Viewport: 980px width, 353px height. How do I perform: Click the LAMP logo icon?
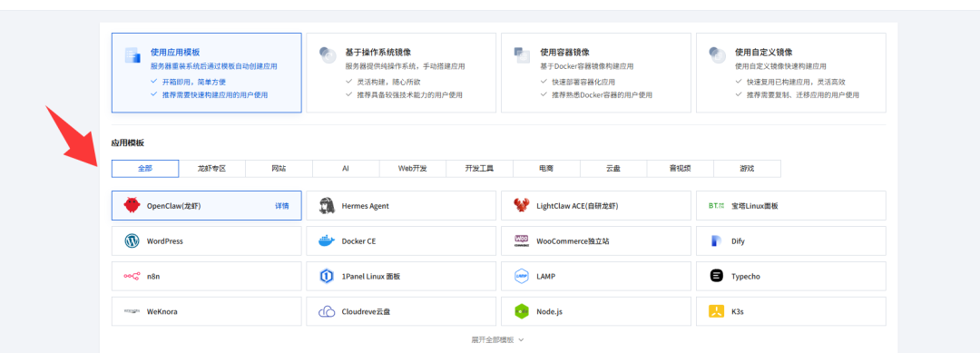[x=522, y=276]
